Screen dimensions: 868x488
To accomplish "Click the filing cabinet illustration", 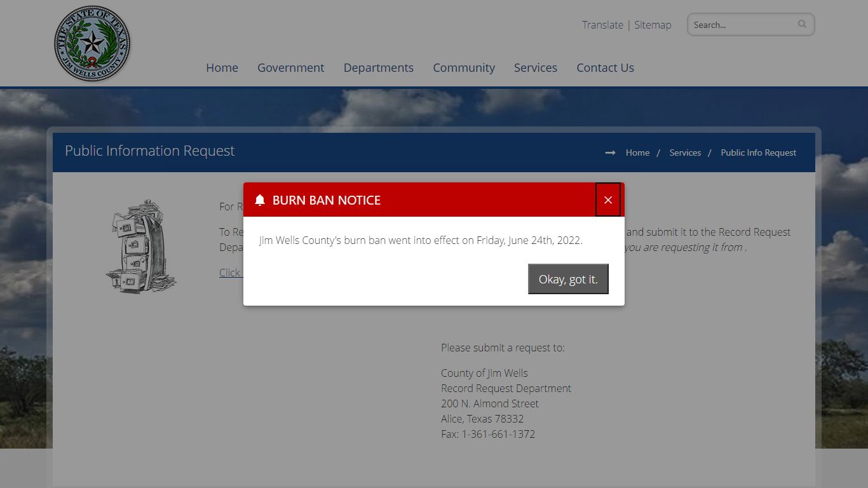I will click(141, 247).
